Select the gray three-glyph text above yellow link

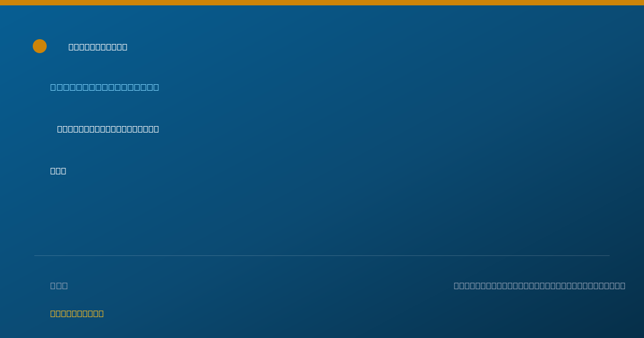(59, 285)
